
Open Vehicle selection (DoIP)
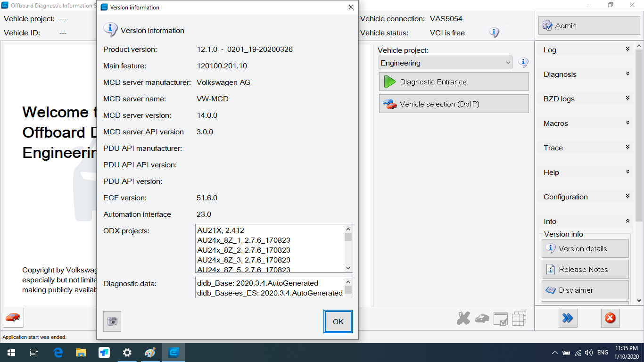coord(454,104)
